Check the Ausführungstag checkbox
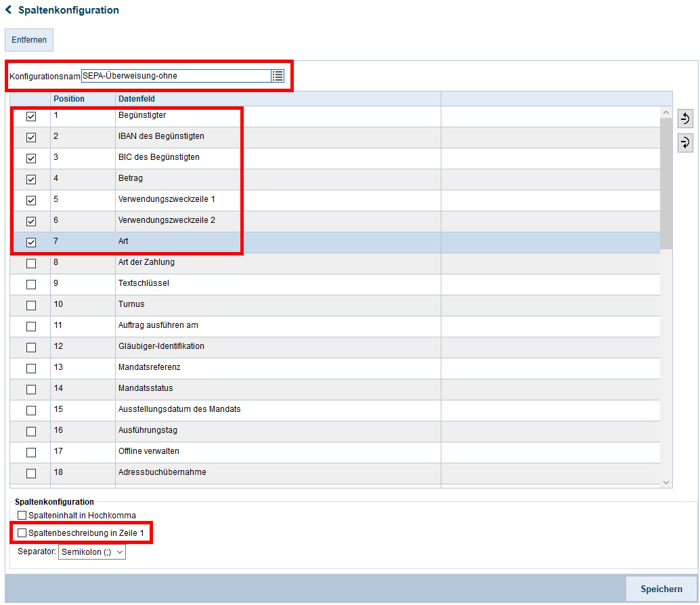The image size is (700, 605). (31, 432)
